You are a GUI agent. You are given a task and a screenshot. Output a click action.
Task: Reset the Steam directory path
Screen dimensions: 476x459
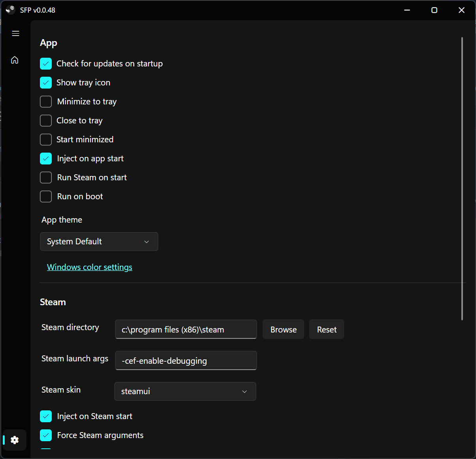click(327, 330)
